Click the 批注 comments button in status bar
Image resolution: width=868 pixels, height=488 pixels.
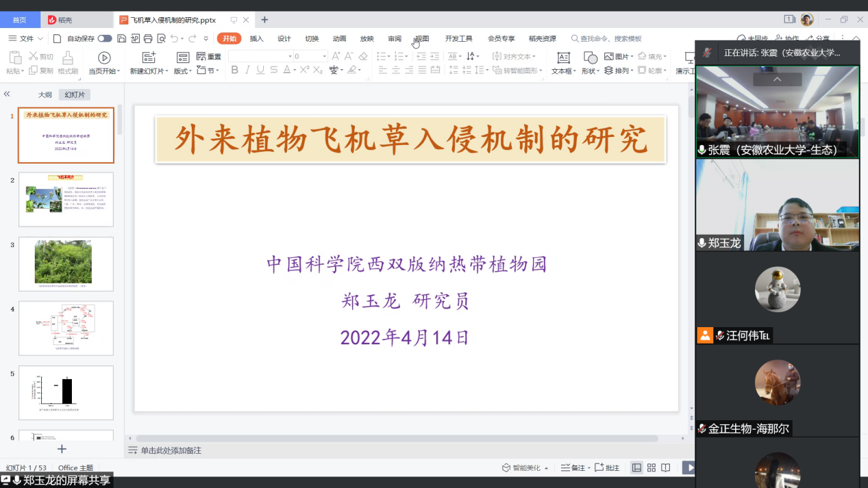607,467
